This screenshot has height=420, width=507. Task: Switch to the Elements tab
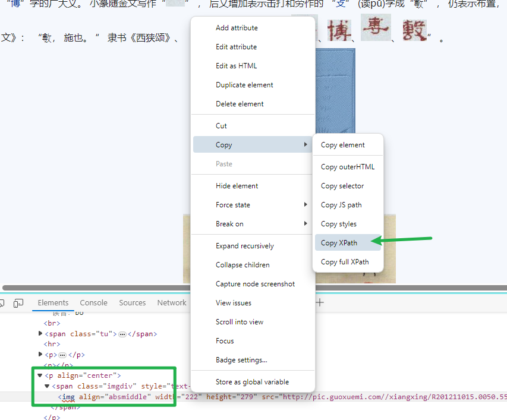point(53,303)
